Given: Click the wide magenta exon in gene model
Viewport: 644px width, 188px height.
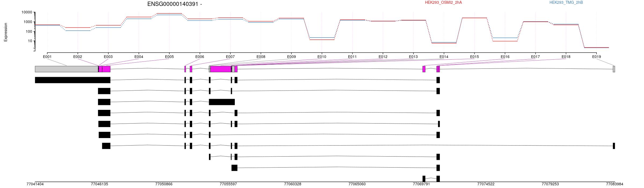Looking at the screenshot, I should point(221,69).
